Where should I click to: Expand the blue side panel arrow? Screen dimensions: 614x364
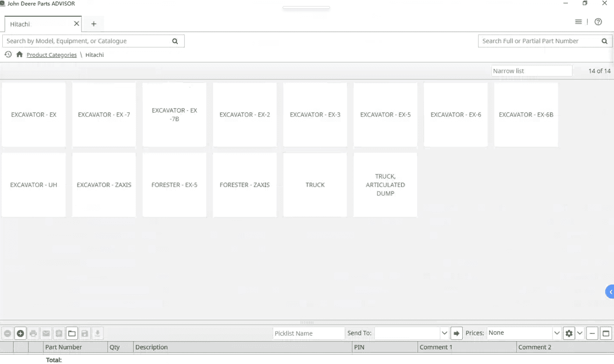[x=610, y=292]
